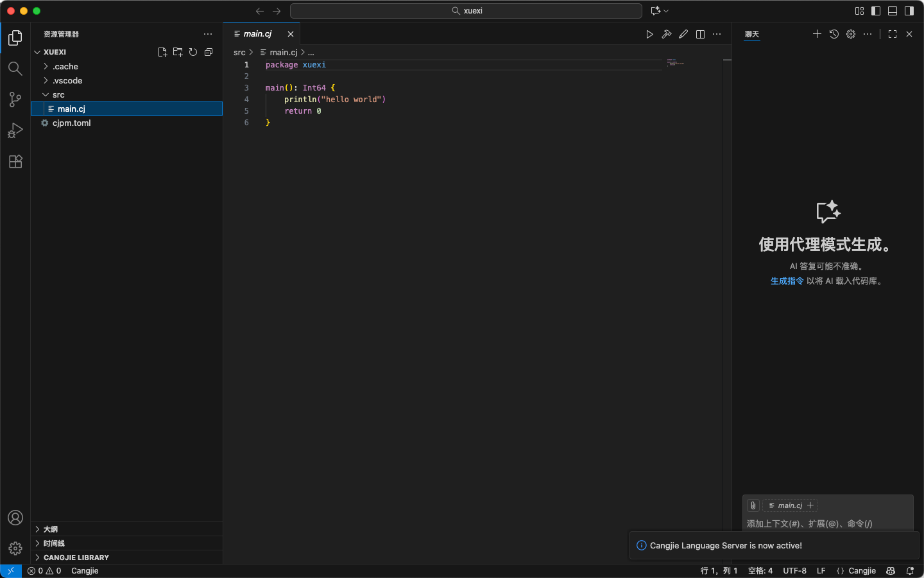Open Run and Debug from the sidebar
This screenshot has width=924, height=578.
click(x=15, y=130)
